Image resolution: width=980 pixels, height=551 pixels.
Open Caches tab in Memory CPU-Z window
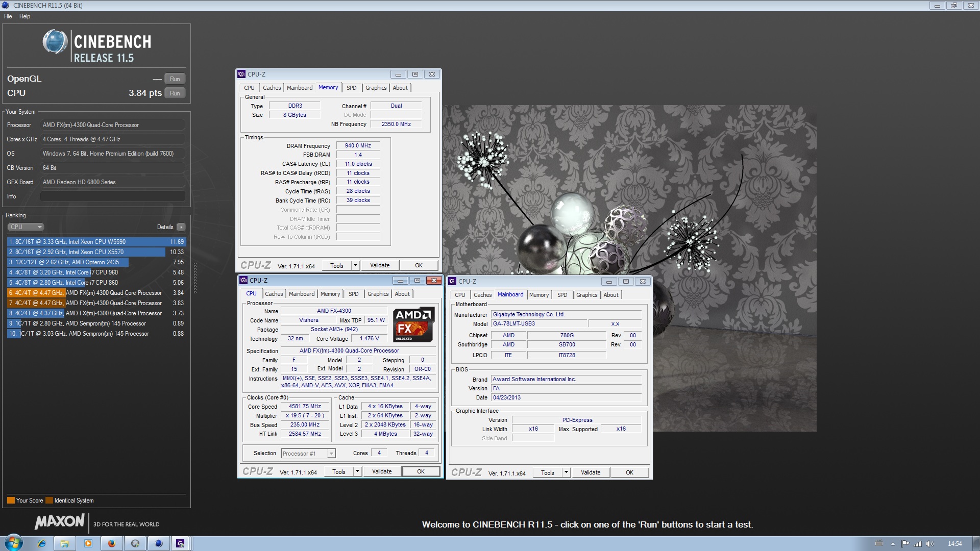click(272, 88)
